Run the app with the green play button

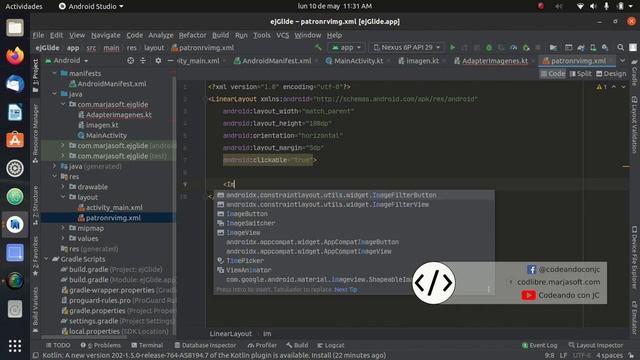452,48
